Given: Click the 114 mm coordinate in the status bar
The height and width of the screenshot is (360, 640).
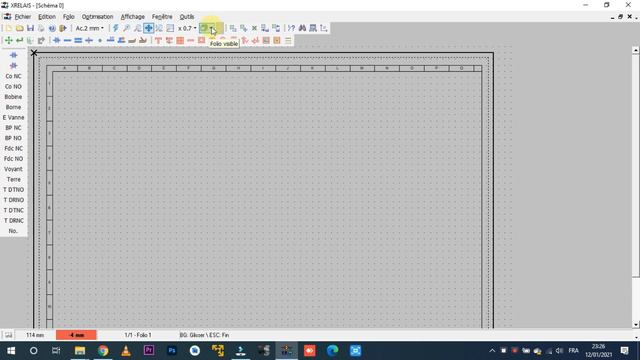Looking at the screenshot, I should click(x=35, y=335).
